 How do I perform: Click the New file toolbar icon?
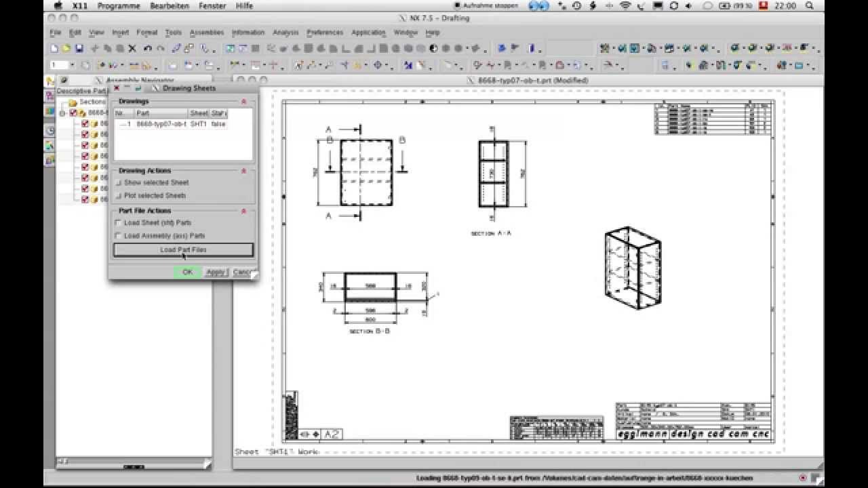(54, 49)
